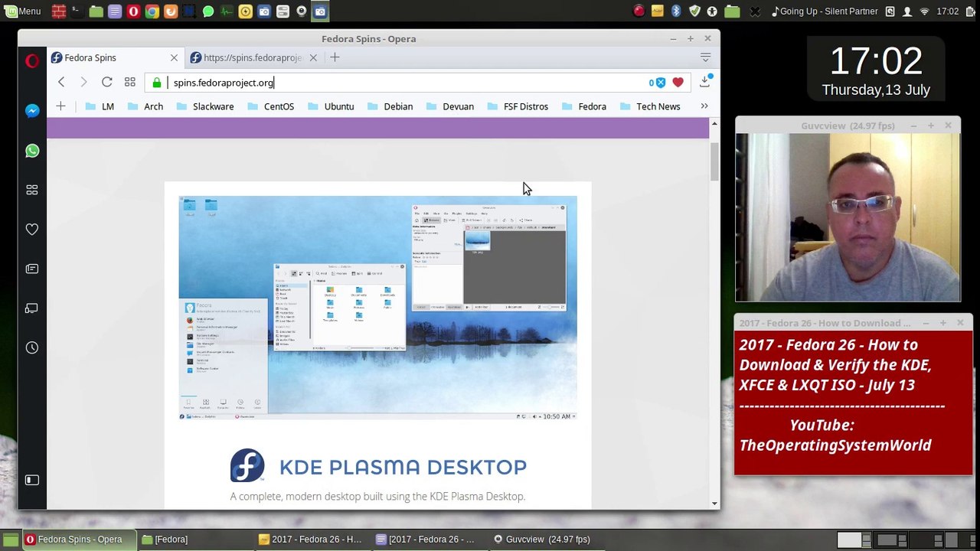Add a bookmark with the plus button

pos(60,106)
